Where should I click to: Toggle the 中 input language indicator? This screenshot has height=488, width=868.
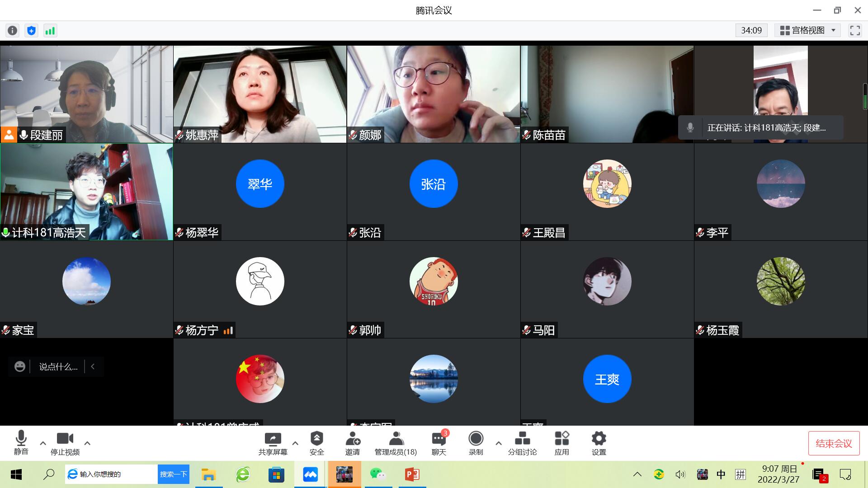point(721,474)
